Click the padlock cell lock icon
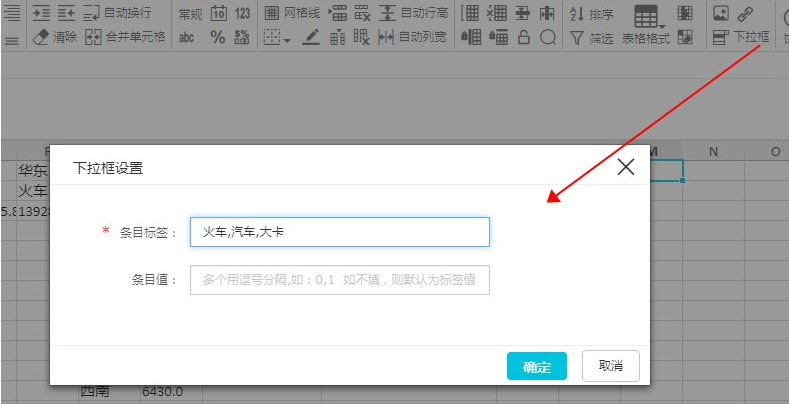 [x=524, y=37]
